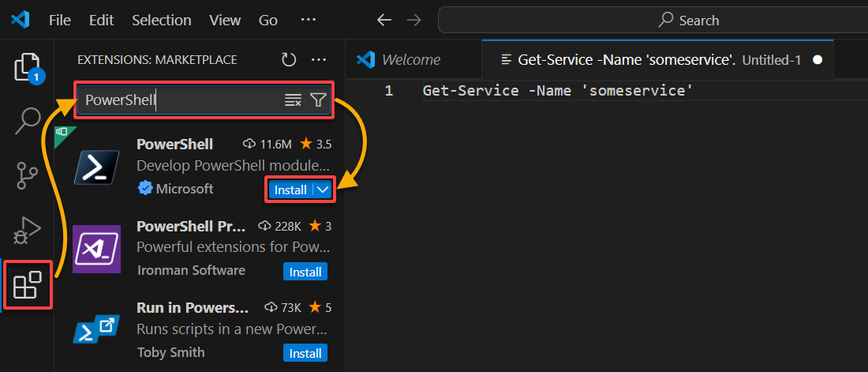Click the extensions search input field

[x=180, y=100]
